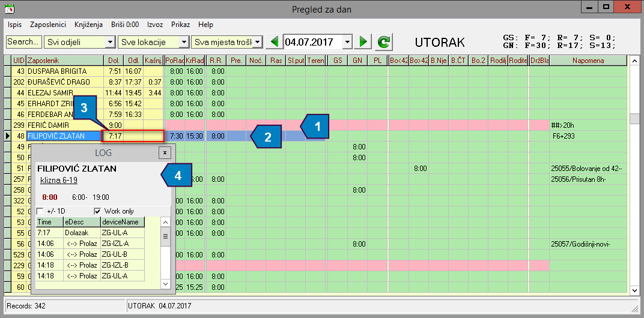Select employee DUSPARA BRIGITA
The height and width of the screenshot is (318, 644).
click(65, 71)
